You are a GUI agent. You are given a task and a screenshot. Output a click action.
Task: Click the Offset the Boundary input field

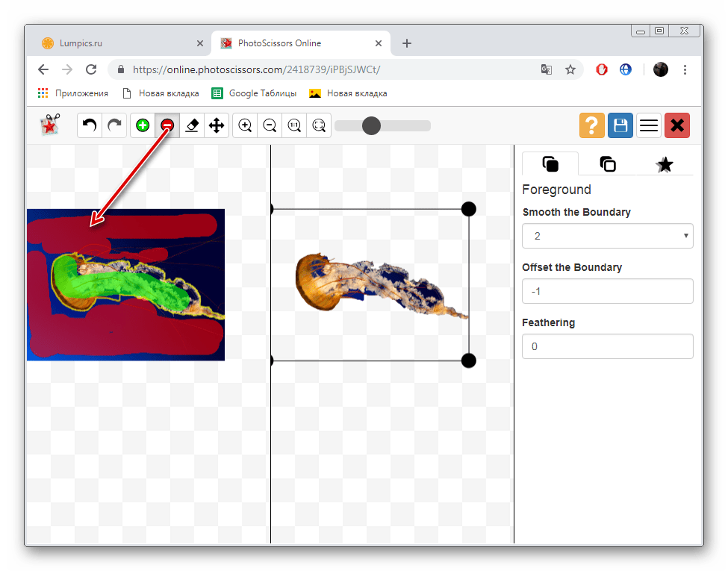pos(607,291)
